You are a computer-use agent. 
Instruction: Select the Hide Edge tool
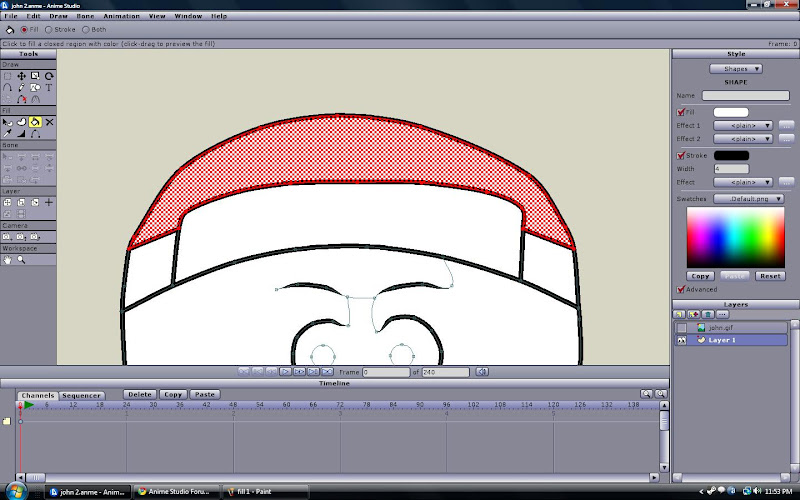click(x=35, y=134)
